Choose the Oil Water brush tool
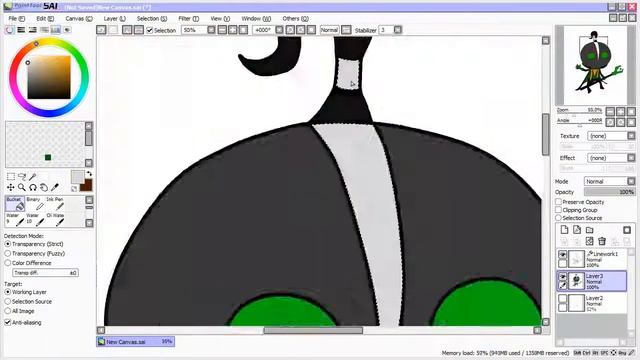This screenshot has height=360, width=640. point(55,219)
